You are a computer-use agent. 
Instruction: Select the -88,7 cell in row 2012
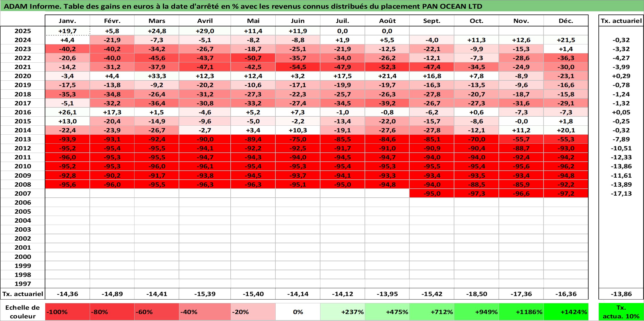[521, 148]
